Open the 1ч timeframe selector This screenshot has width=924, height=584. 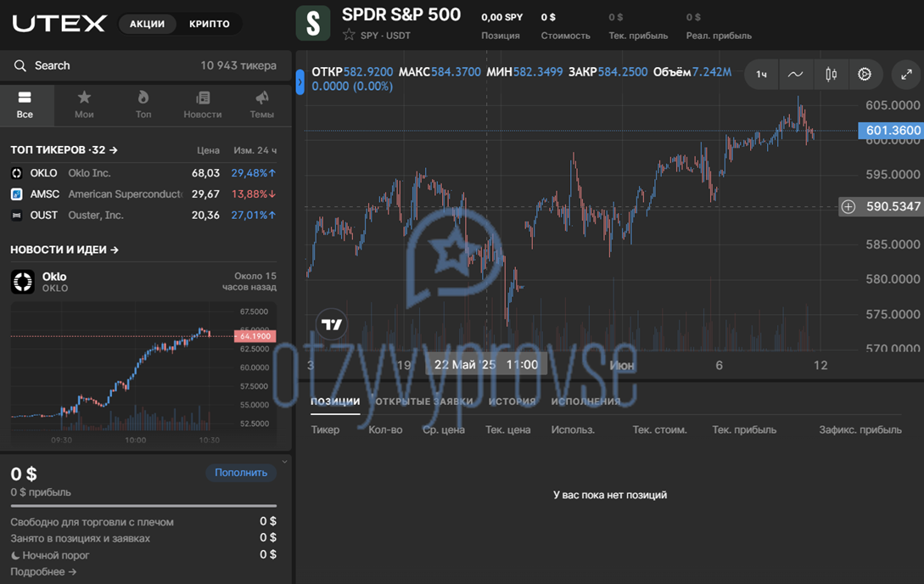pos(761,74)
